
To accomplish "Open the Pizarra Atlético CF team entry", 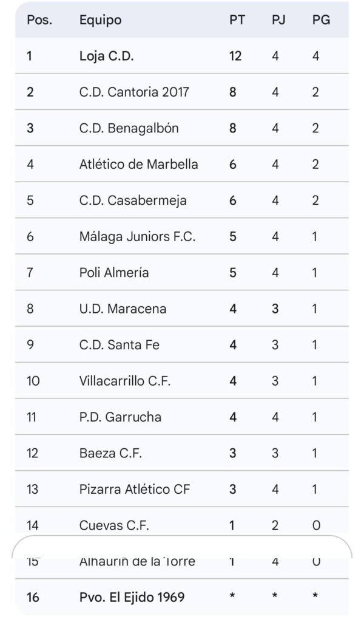I will coord(134,489).
